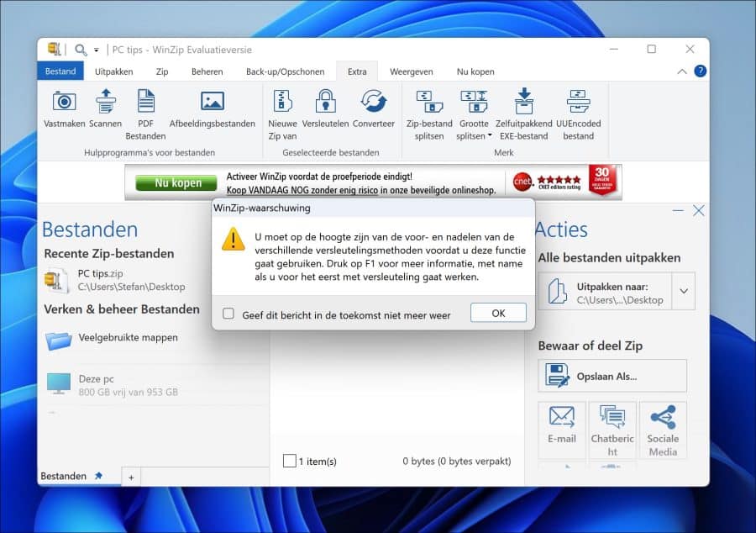Click '0 bytes (0 bytes verpakt)' status text
The width and height of the screenshot is (756, 533).
457,462
